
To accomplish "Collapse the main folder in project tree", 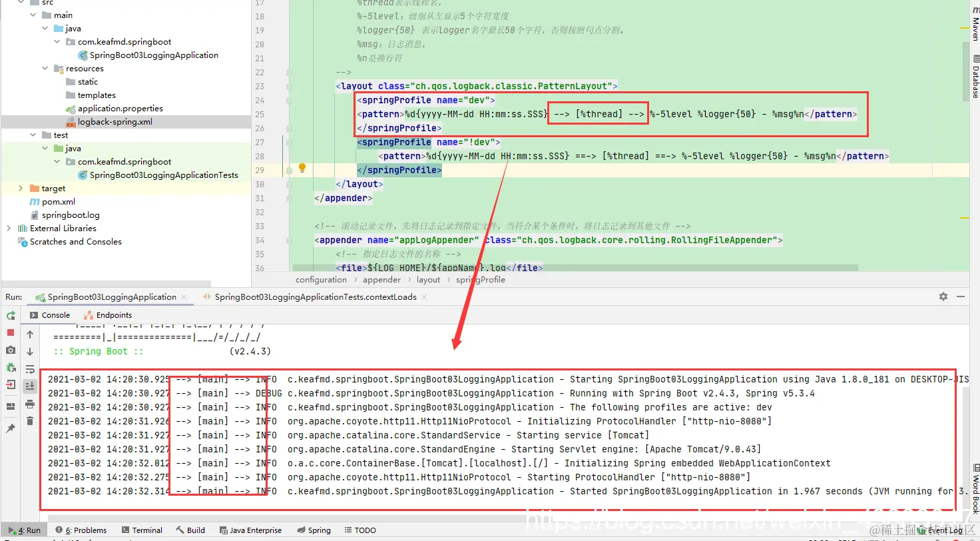I will pos(33,15).
